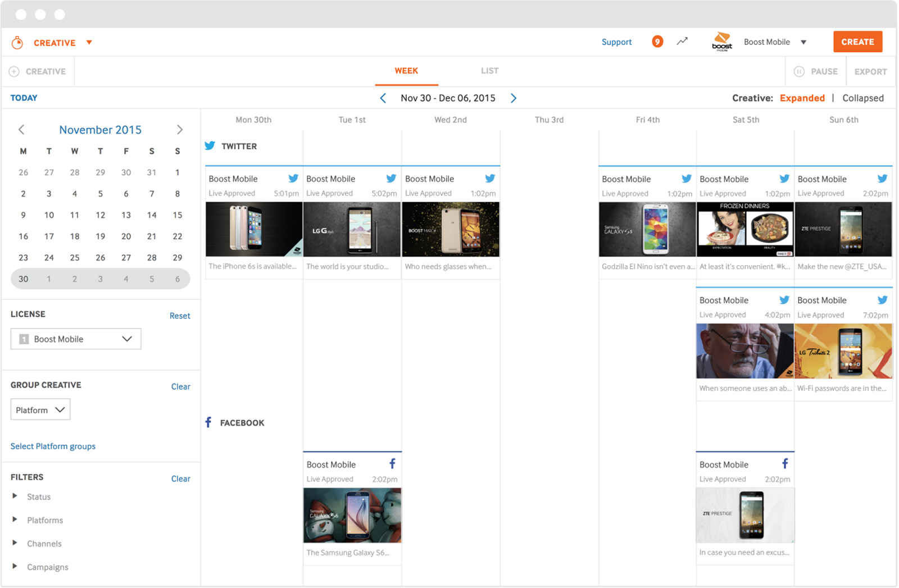Open Boost Mobile account dropdown arrow

click(803, 42)
